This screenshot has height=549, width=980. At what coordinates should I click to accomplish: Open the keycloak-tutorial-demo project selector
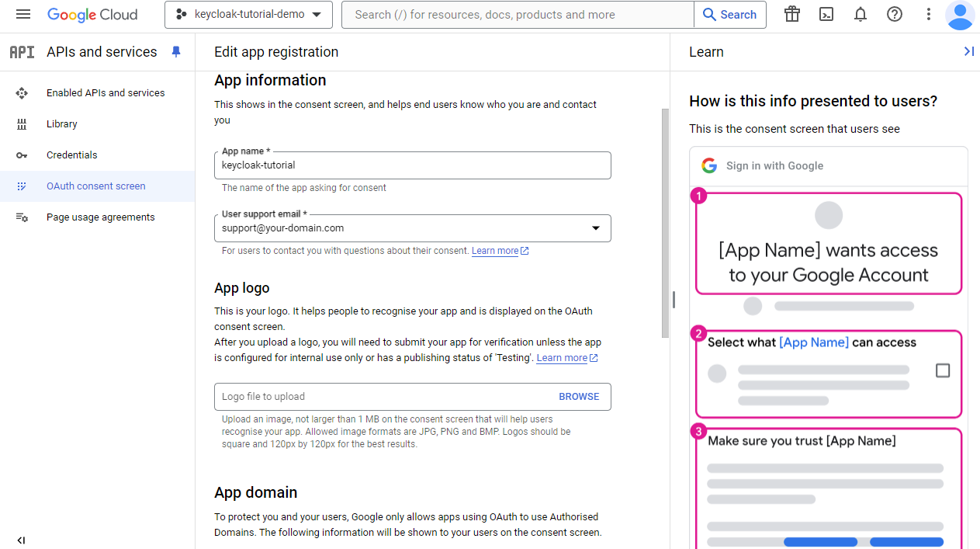click(x=248, y=15)
